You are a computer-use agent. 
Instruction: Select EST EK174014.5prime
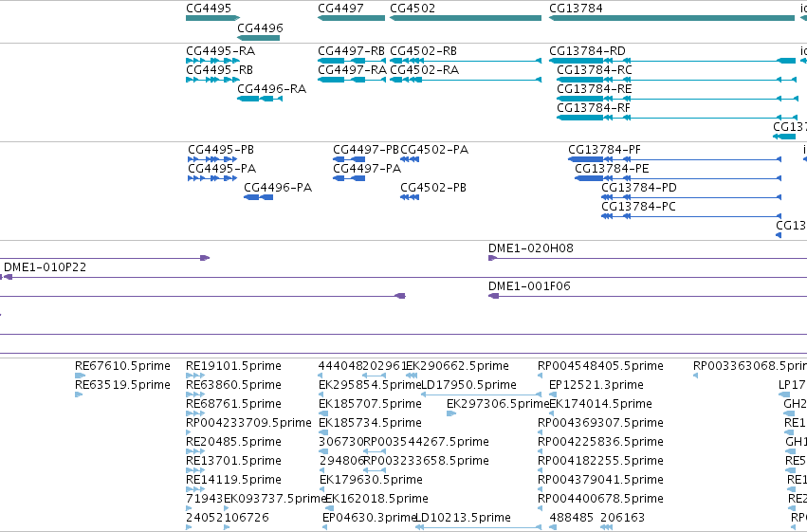point(553,413)
